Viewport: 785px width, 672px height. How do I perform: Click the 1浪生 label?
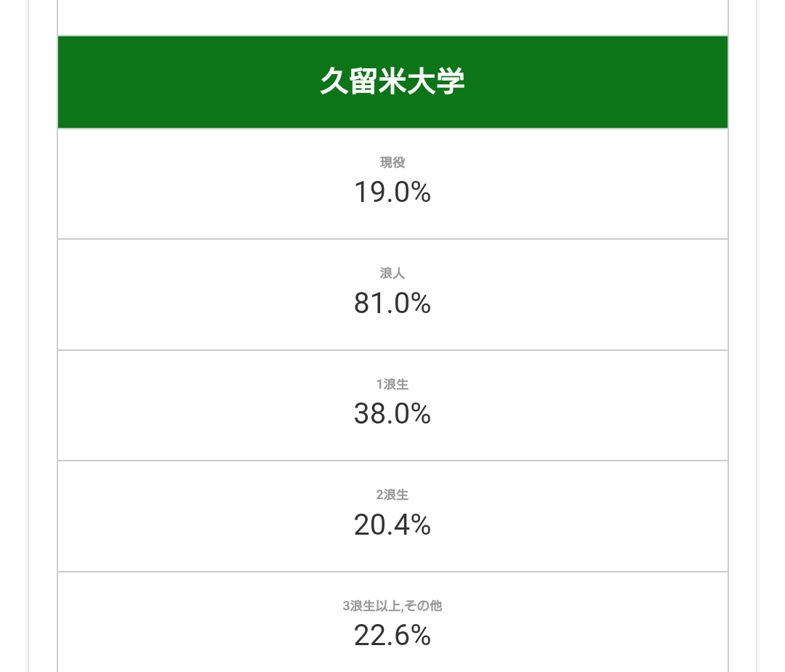[392, 384]
